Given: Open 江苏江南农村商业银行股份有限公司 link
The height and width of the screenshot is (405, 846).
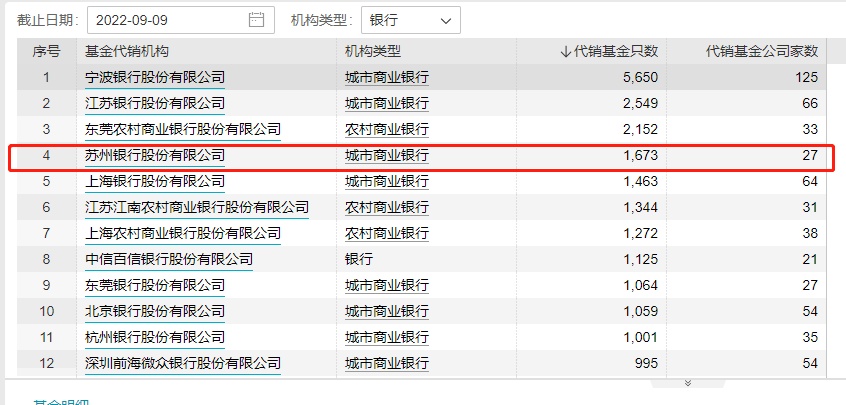Looking at the screenshot, I should pos(197,208).
